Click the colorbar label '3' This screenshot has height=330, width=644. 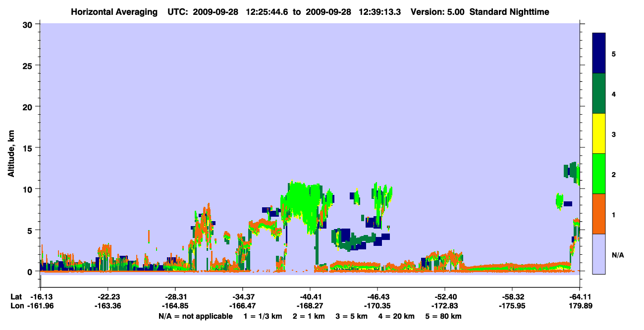(614, 134)
